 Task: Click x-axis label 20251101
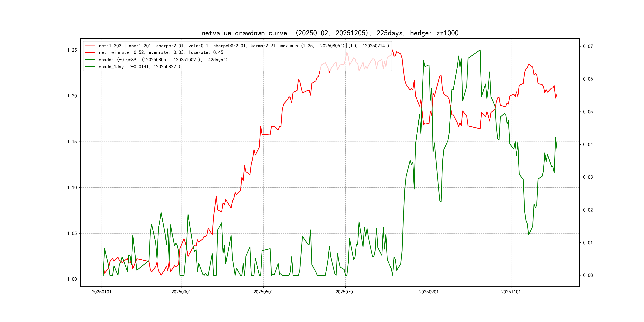click(x=511, y=292)
